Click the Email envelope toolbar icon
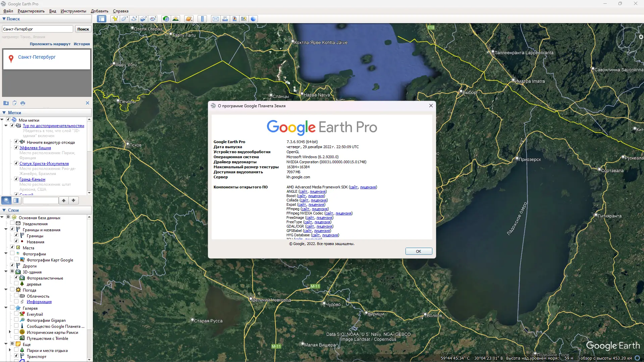Image resolution: width=644 pixels, height=362 pixels. (x=216, y=19)
